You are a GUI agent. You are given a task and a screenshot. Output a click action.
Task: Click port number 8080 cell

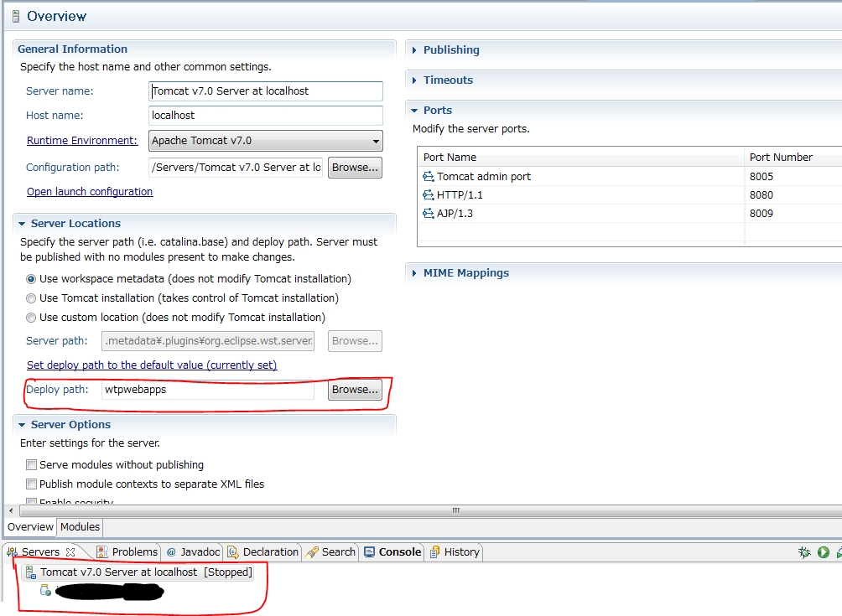point(761,194)
